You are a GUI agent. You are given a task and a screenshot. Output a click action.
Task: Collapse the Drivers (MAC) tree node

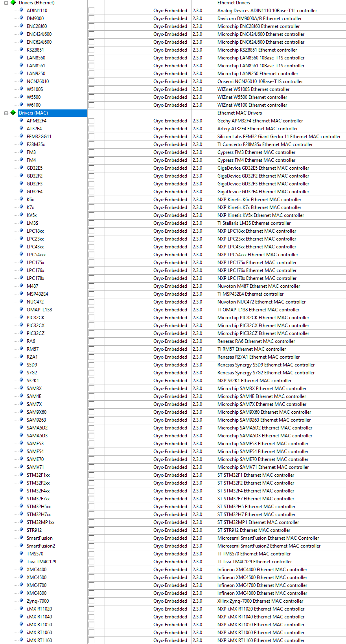(6, 113)
